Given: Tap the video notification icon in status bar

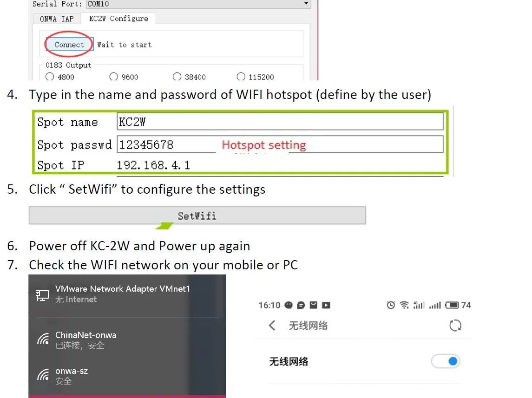Looking at the screenshot, I should click(326, 305).
